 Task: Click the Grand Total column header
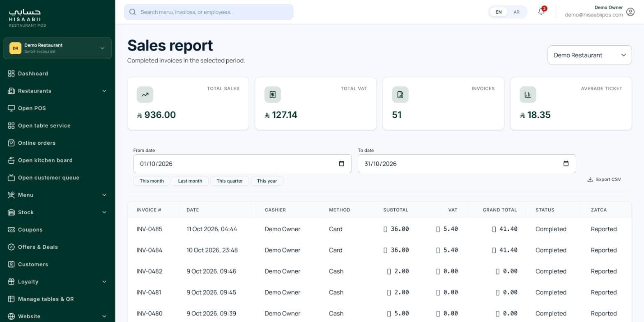500,210
